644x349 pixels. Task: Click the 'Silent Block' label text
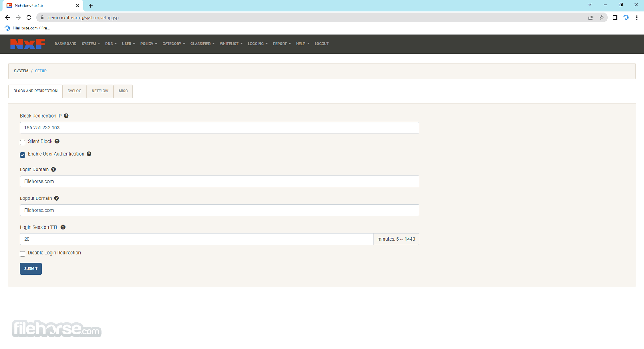click(x=40, y=141)
